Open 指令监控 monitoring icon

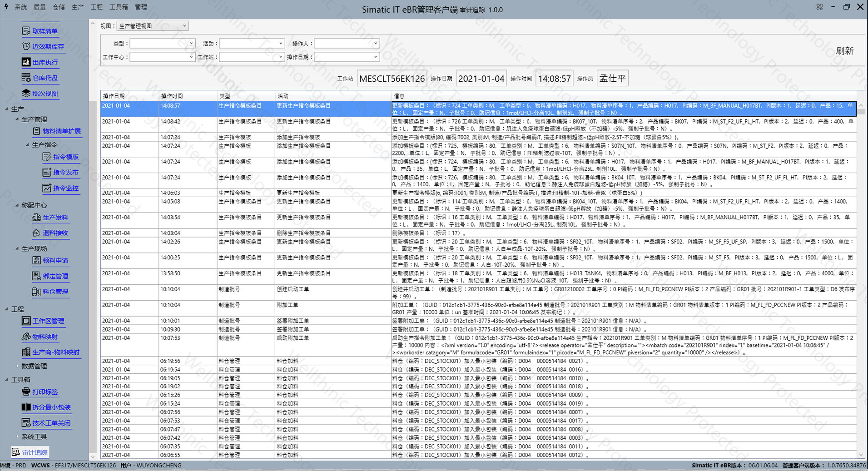click(x=47, y=188)
